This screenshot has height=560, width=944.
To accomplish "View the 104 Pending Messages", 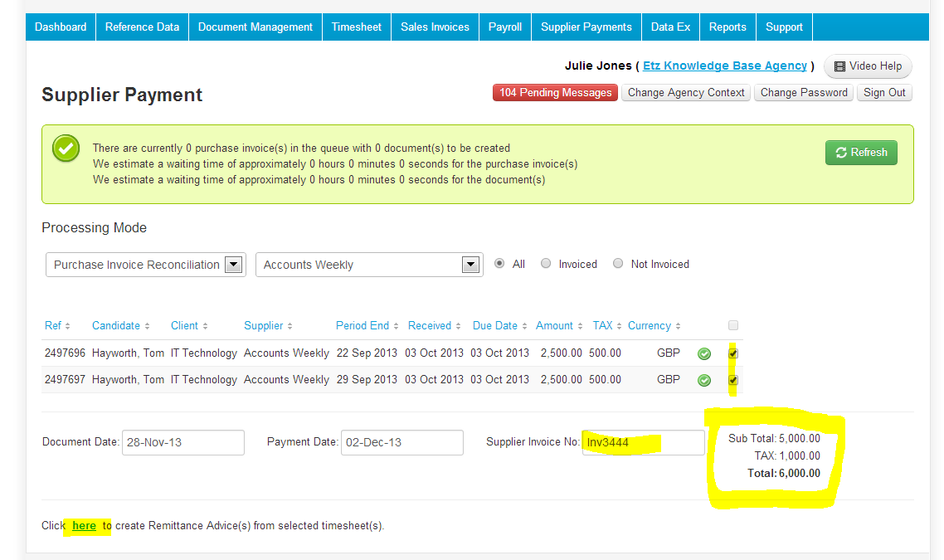I will [555, 93].
